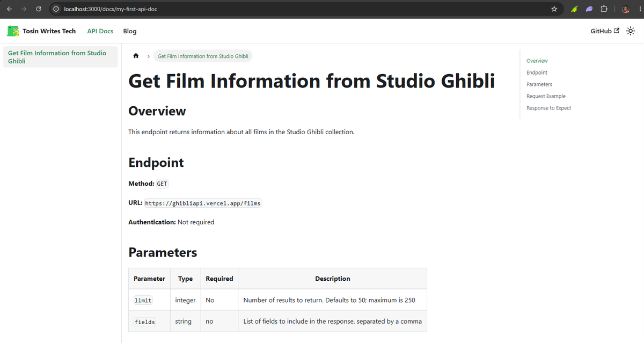The image size is (644, 343).
Task: Click the Parameters section heading
Action: pyautogui.click(x=163, y=252)
